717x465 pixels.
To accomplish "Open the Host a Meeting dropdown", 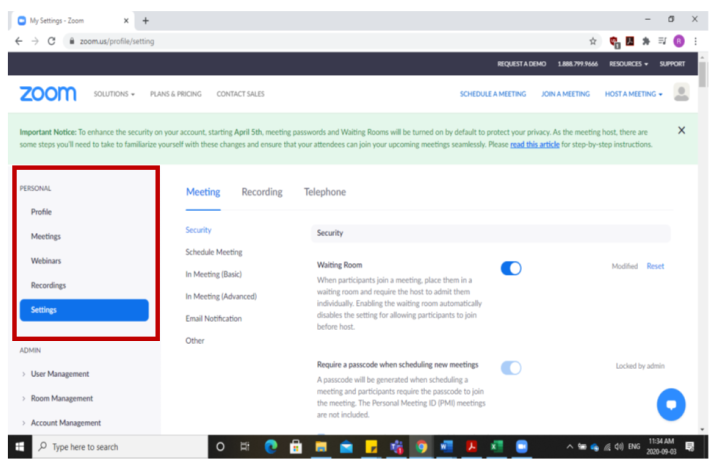I will tap(630, 94).
